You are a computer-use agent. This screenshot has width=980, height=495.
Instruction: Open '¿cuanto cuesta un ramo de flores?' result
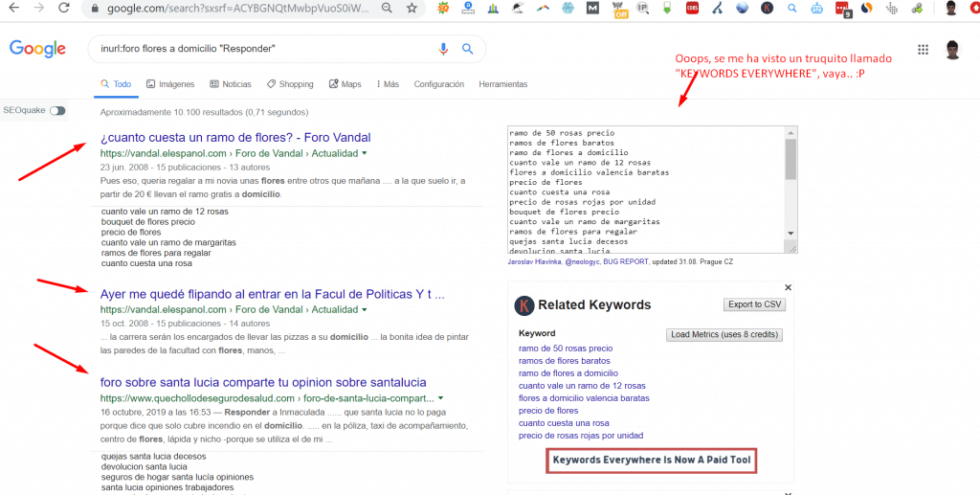(x=235, y=137)
